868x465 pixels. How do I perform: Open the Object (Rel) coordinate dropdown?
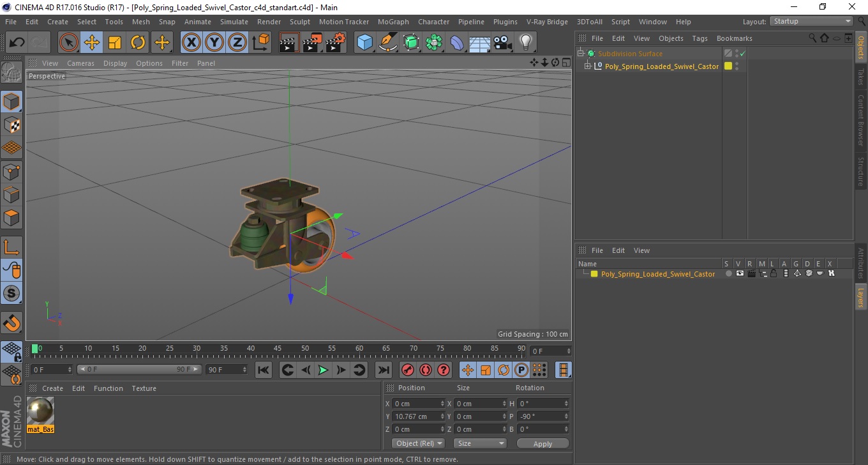point(418,443)
